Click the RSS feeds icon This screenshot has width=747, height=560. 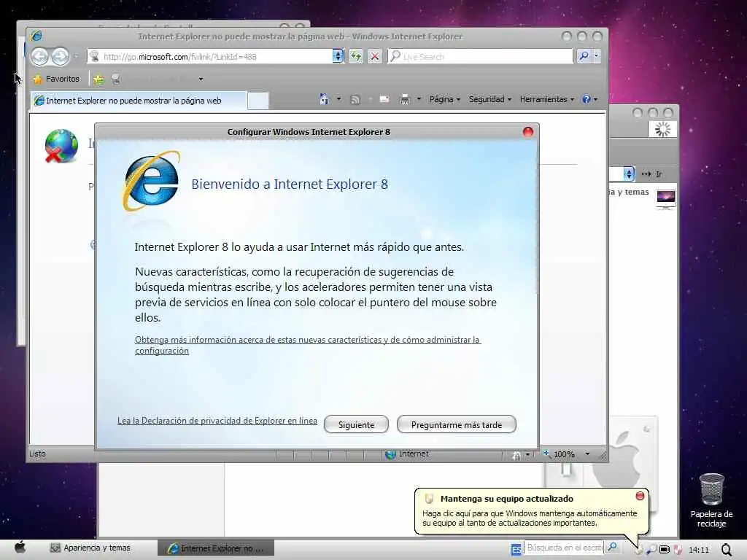click(x=355, y=99)
